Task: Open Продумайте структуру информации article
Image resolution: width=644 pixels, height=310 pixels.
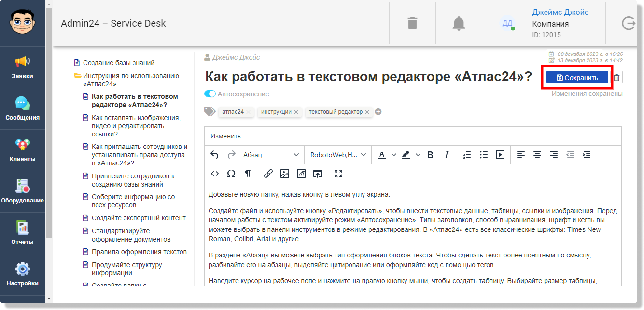Action: click(x=127, y=269)
